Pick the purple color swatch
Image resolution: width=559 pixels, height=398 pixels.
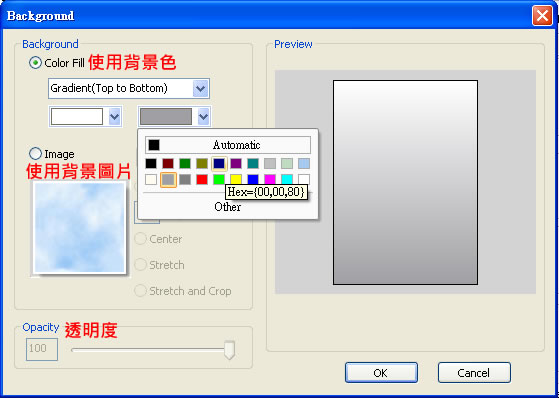(x=236, y=164)
